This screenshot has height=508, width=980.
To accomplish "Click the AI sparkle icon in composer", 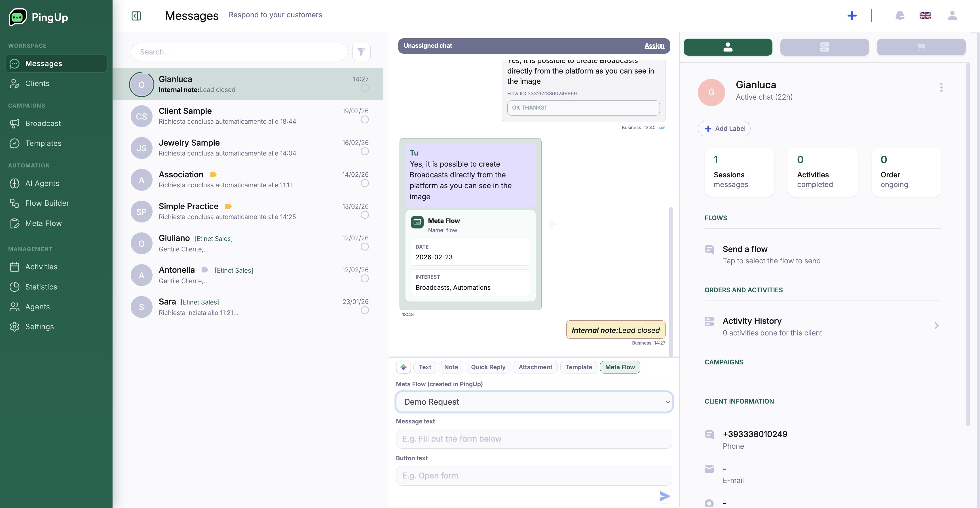I will pyautogui.click(x=403, y=367).
